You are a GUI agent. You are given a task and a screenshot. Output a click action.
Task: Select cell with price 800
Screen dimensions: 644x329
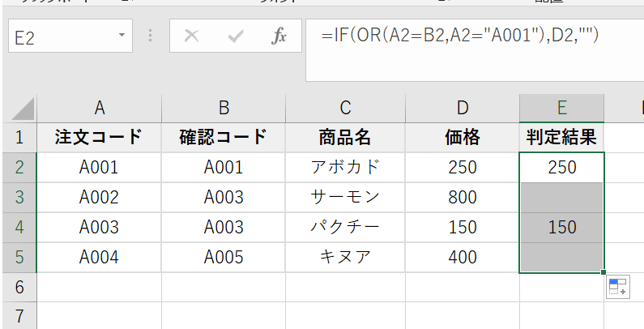462,197
